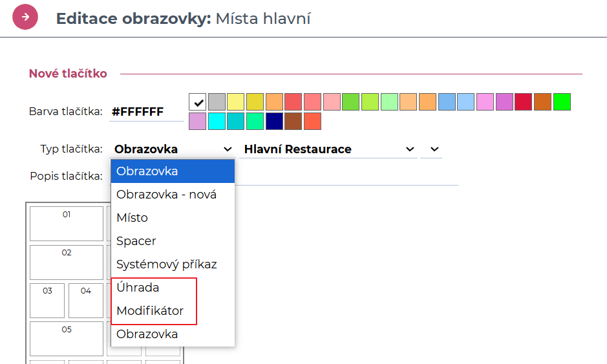Image resolution: width=607 pixels, height=364 pixels.
Task: Click the Typ tlačítka label
Action: click(71, 149)
